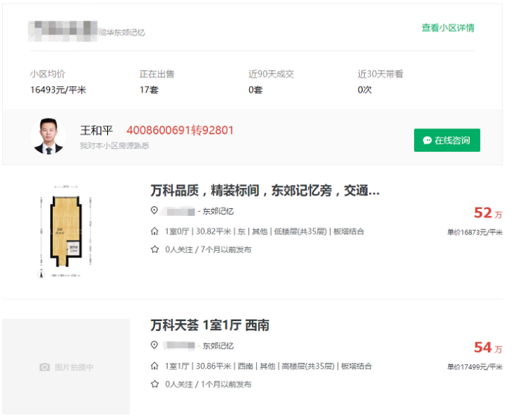Open listing titled 万科品质，精装标间
This screenshot has height=420, width=522.
tap(265, 191)
